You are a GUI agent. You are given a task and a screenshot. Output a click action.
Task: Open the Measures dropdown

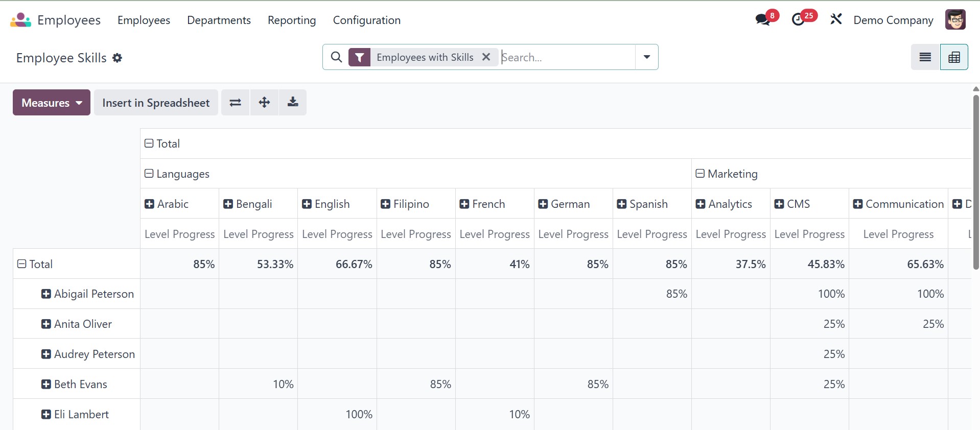pyautogui.click(x=52, y=103)
